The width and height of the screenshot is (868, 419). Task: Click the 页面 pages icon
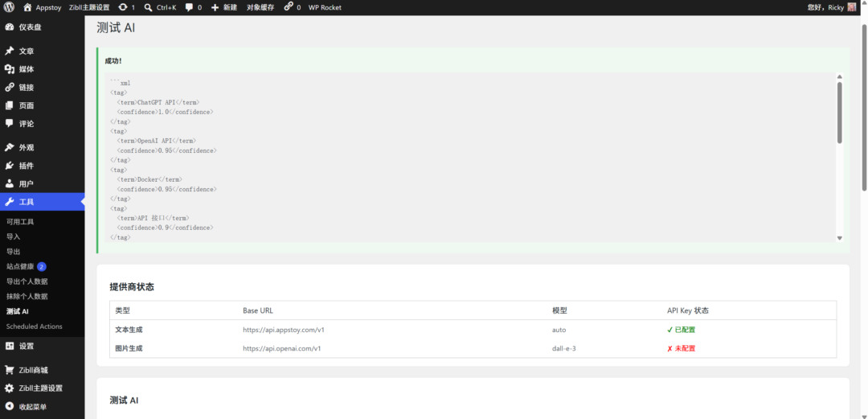click(x=10, y=105)
